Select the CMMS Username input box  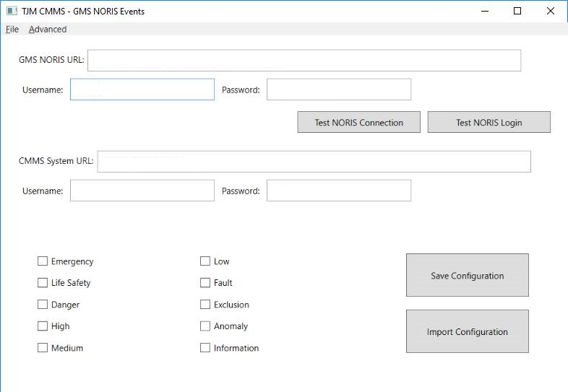[x=142, y=191]
